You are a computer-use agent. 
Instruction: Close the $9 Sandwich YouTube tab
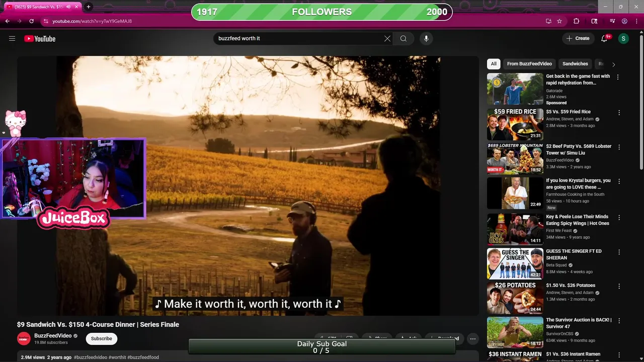76,7
